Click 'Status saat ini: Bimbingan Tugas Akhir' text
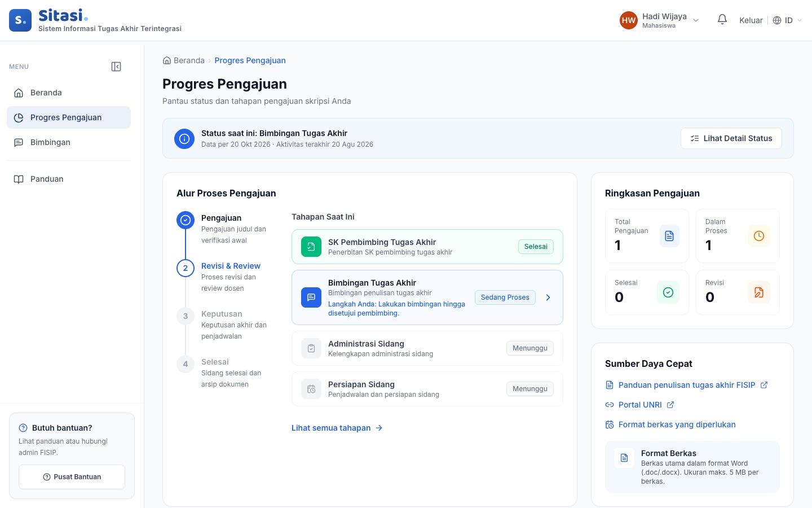812x508 pixels. pyautogui.click(x=274, y=133)
